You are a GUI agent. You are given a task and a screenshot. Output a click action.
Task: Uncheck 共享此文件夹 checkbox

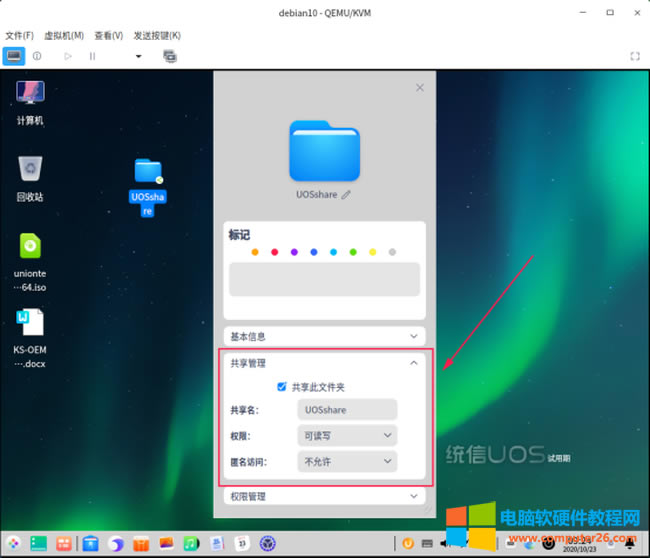(281, 387)
